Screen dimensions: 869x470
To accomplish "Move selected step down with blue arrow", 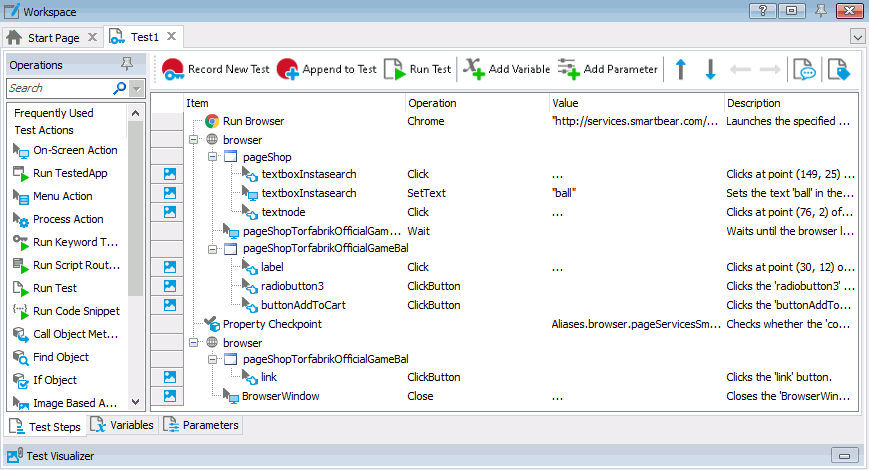I will coord(710,69).
